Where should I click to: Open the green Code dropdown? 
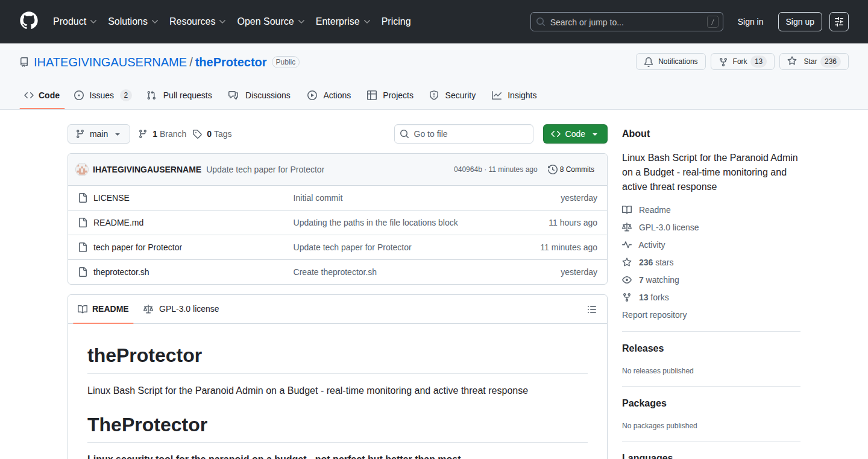[575, 134]
